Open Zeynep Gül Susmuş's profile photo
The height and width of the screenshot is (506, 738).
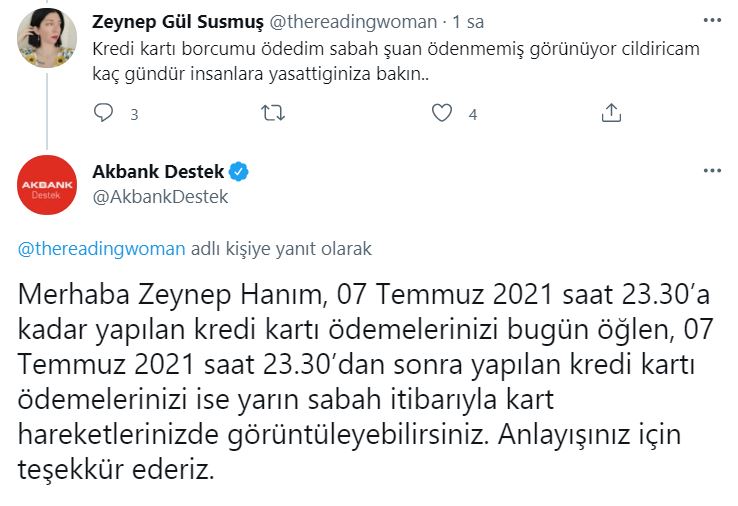point(48,39)
